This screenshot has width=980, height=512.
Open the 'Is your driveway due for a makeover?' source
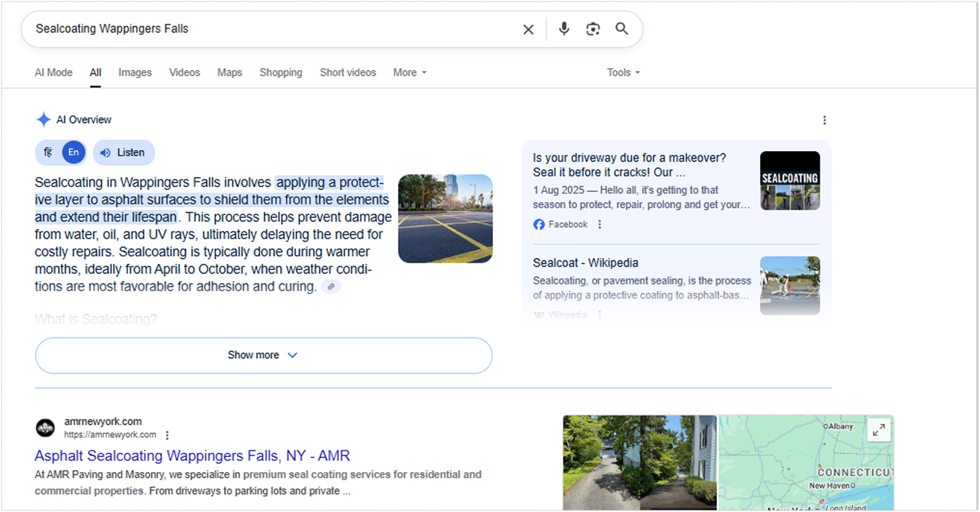click(x=629, y=165)
